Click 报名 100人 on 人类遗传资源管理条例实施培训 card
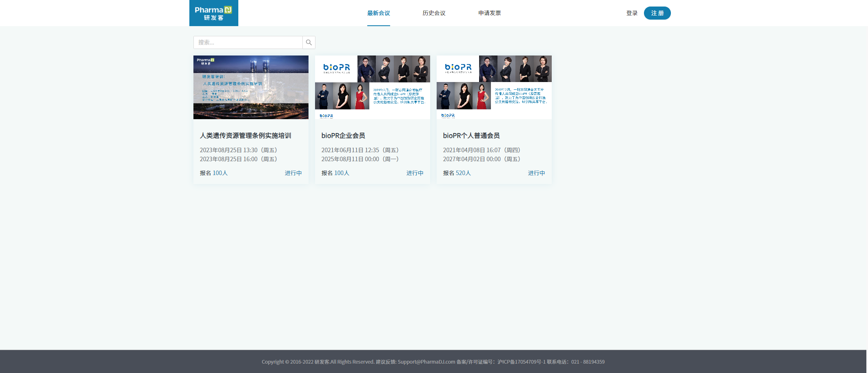The image size is (868, 373). coord(213,173)
